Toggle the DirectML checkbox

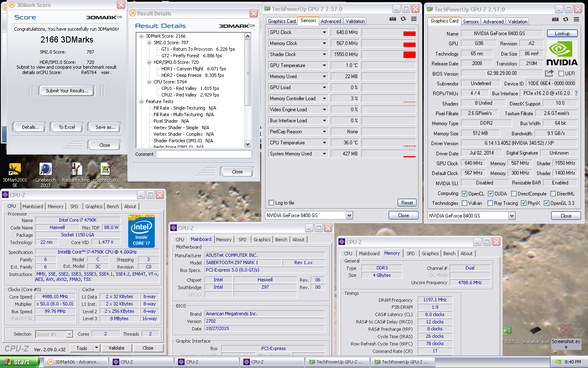[553, 194]
